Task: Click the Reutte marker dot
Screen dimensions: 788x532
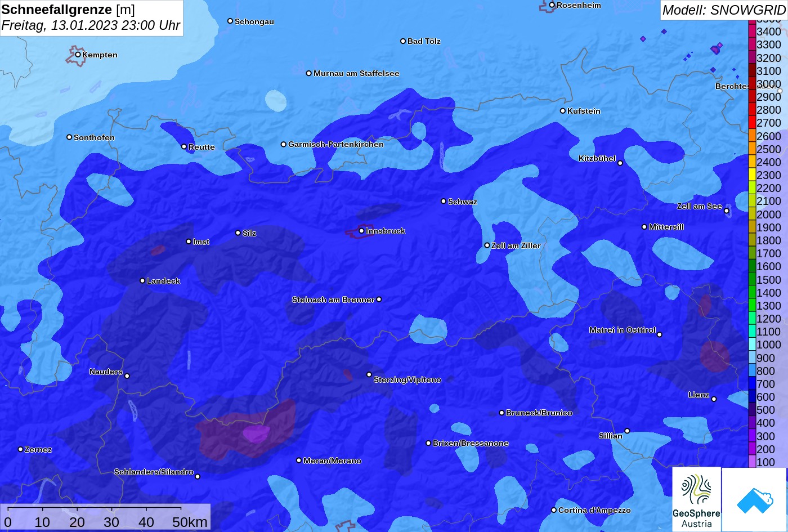Action: (184, 147)
